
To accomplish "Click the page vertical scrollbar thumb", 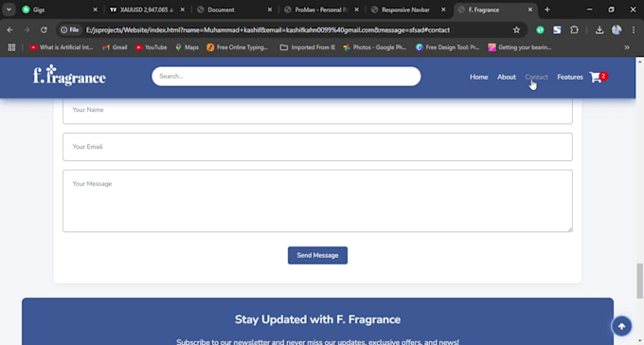I will pyautogui.click(x=639, y=281).
